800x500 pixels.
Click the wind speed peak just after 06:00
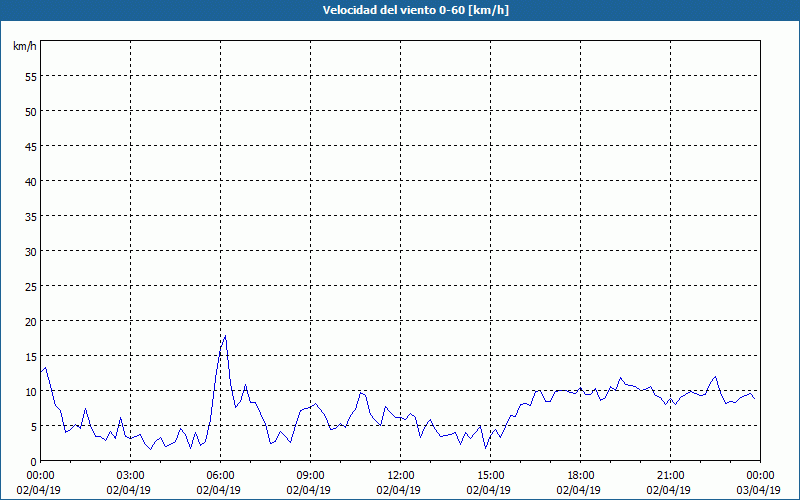click(225, 336)
